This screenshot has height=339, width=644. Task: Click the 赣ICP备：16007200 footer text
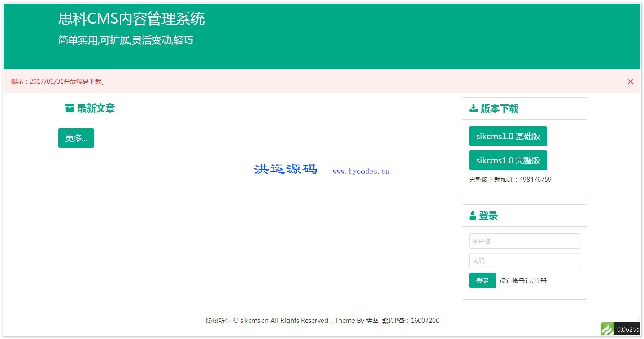pos(411,321)
